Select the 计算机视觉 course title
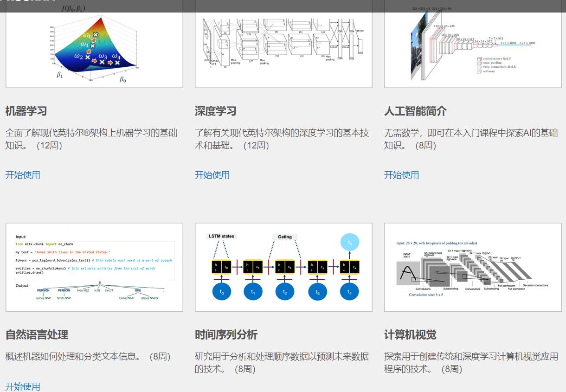The height and width of the screenshot is (392, 566). pos(410,334)
